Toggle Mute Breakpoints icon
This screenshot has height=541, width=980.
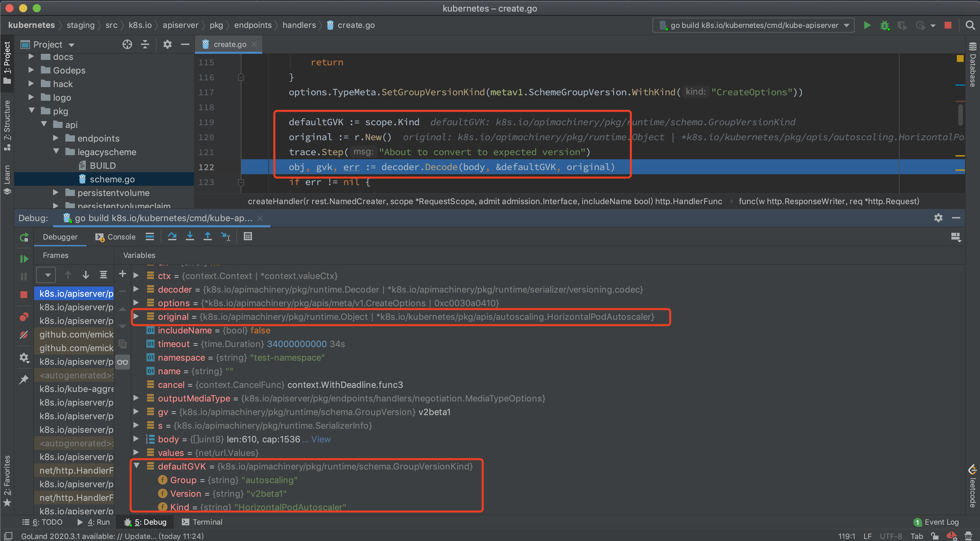coord(24,335)
